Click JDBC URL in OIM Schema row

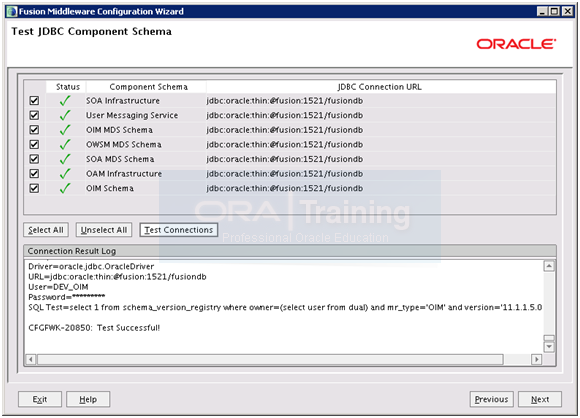[284, 188]
